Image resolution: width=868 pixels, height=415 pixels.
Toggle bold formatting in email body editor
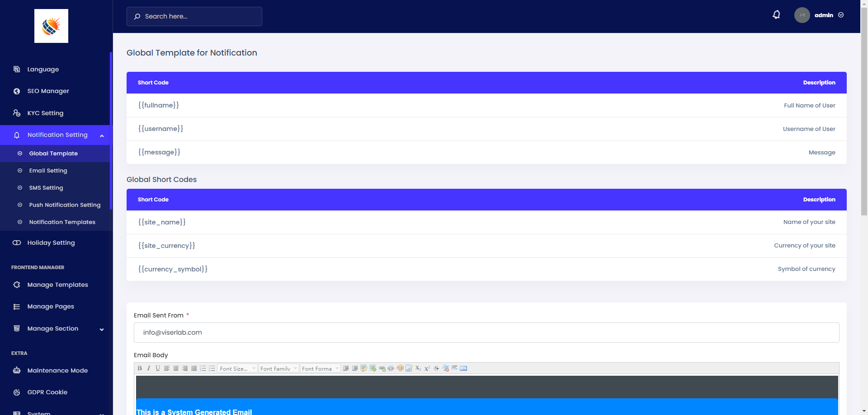coord(140,368)
